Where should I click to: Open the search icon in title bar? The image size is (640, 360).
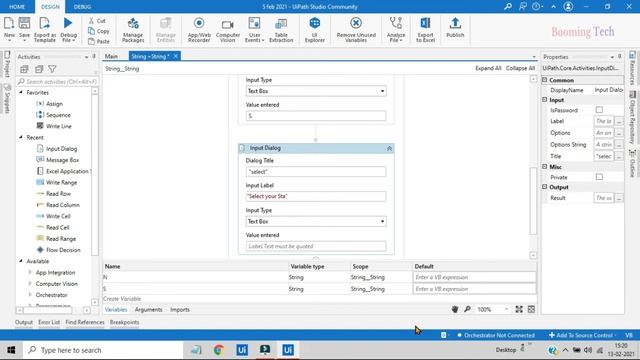pyautogui.click(x=508, y=7)
